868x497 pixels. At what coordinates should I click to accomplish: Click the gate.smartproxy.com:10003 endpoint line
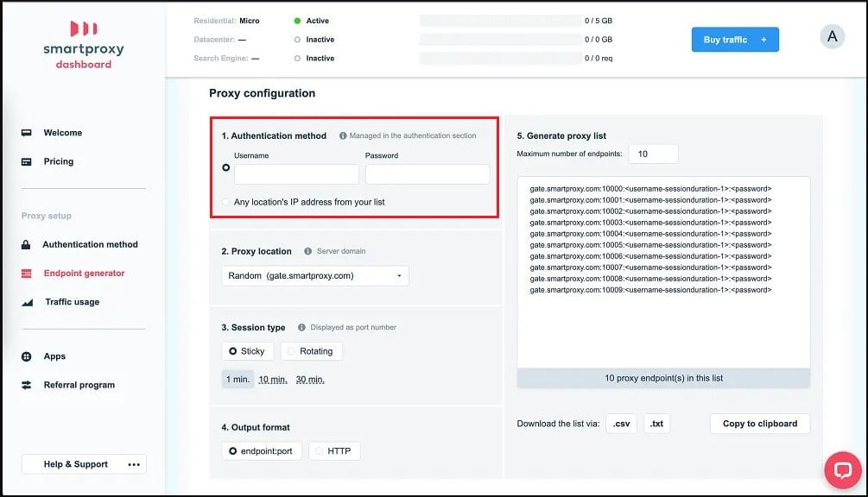(650, 223)
